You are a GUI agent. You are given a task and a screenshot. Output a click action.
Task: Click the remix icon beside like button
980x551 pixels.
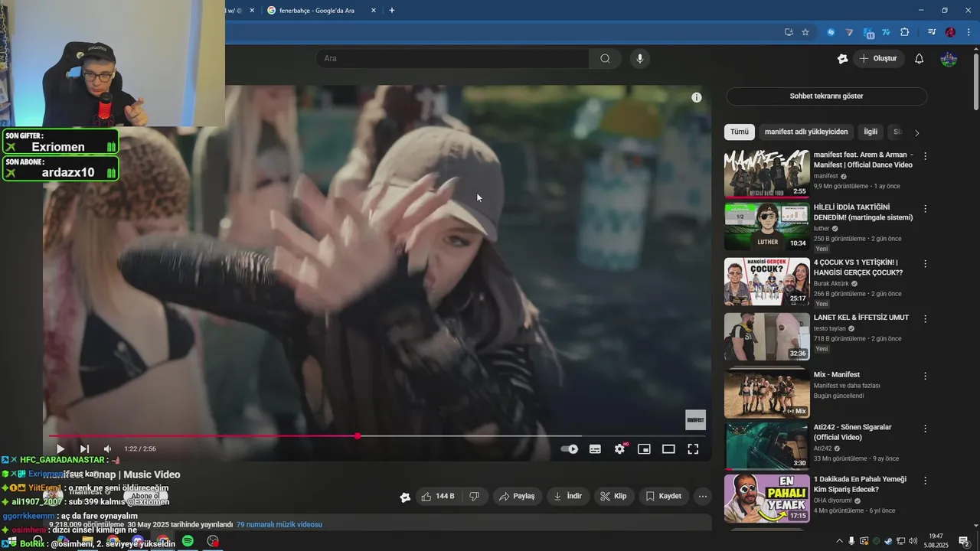click(x=405, y=497)
